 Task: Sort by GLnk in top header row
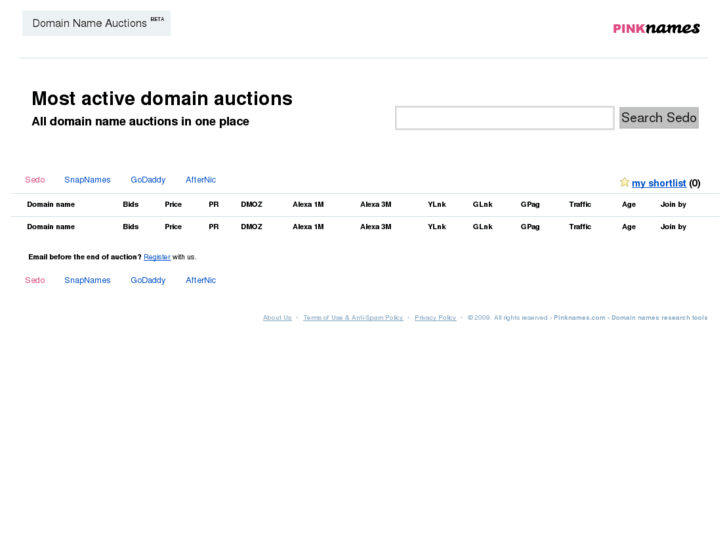click(483, 205)
